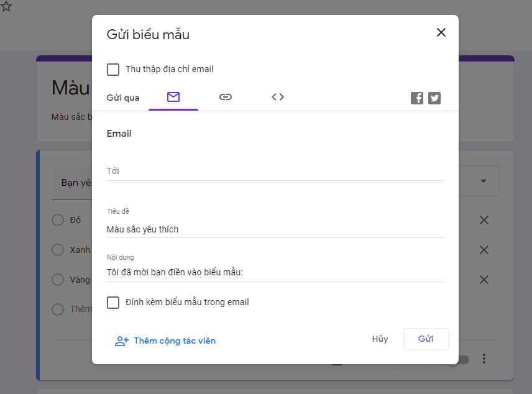Select the Vàng radio option
Image resolution: width=532 pixels, height=394 pixels.
[58, 280]
